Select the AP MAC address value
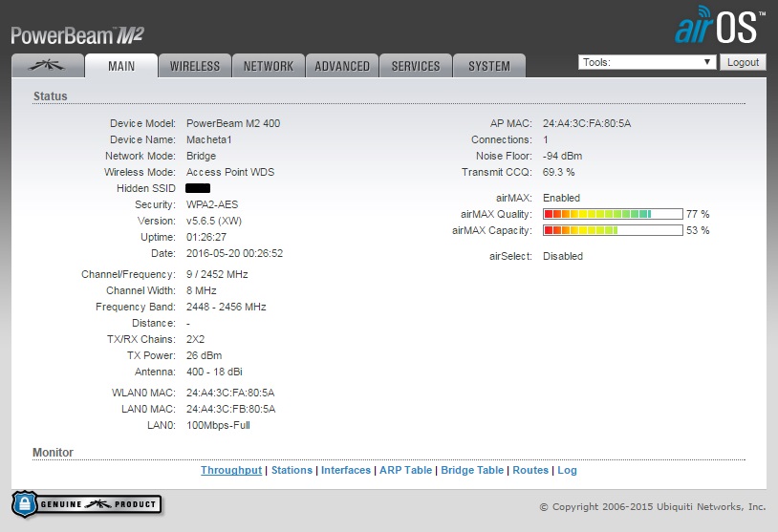The width and height of the screenshot is (778, 532). [587, 123]
